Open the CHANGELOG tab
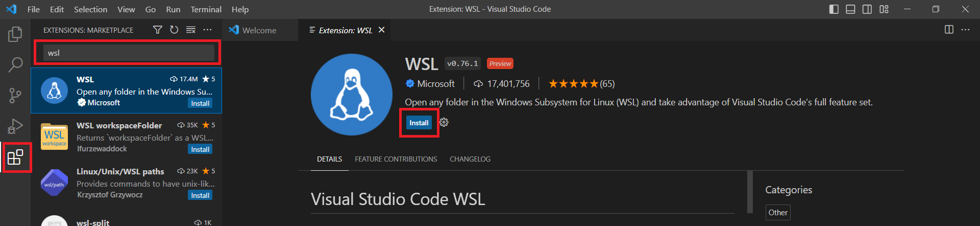Screen dimensions: 980x226 point(470,159)
